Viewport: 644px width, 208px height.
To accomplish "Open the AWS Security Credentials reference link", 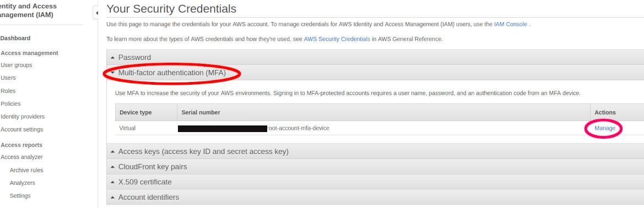I will coord(337,40).
